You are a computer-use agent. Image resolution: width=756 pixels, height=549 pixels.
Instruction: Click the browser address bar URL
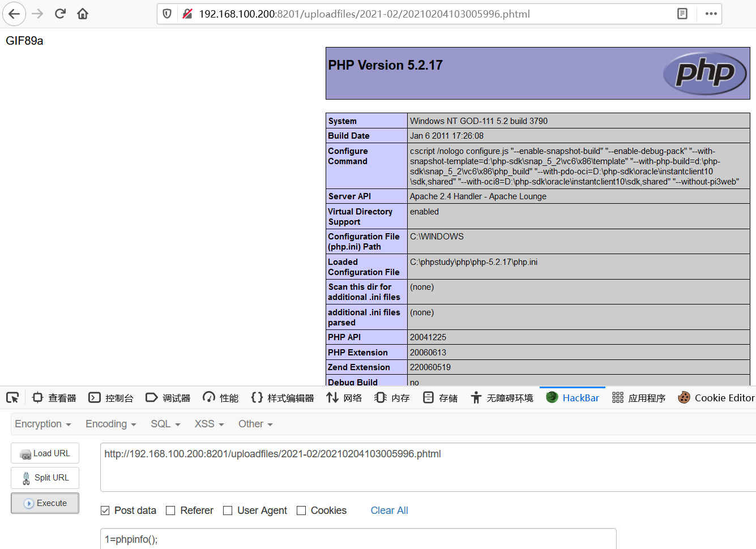click(x=364, y=14)
